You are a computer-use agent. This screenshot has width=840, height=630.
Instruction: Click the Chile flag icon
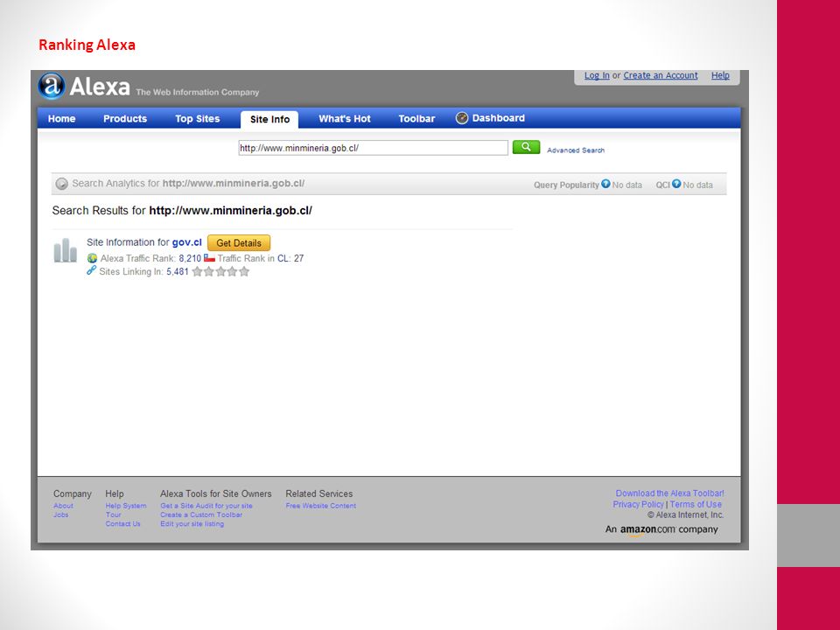point(209,257)
